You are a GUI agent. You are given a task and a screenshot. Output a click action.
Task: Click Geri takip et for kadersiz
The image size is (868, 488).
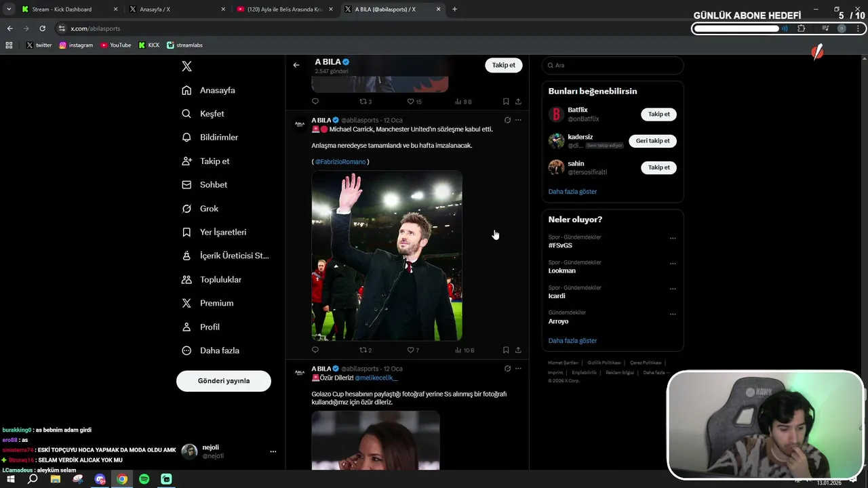click(652, 141)
